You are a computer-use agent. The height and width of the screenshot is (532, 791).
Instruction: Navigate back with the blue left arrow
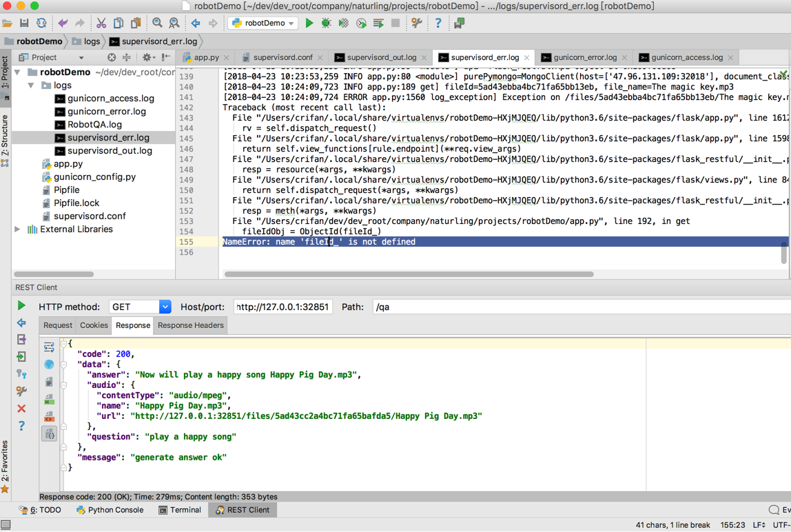[x=196, y=23]
